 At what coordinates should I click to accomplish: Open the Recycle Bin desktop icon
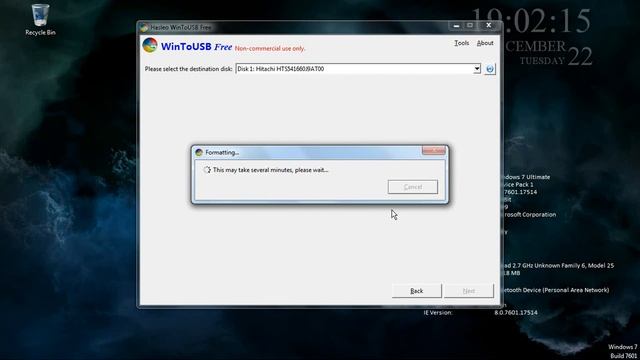40,19
